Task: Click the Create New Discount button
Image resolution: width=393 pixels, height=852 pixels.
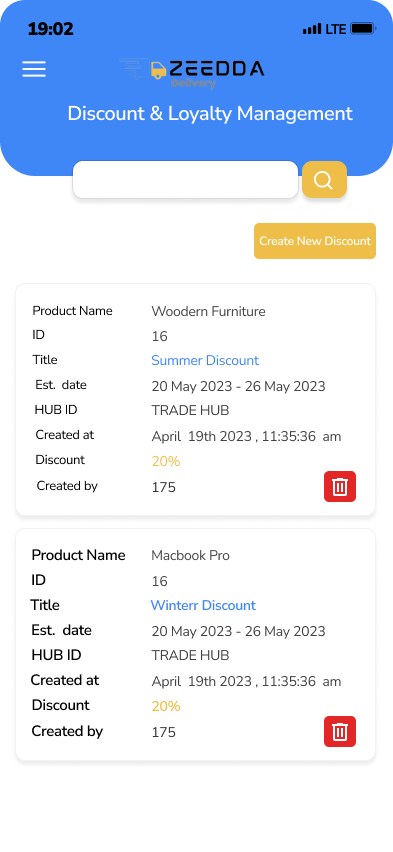Action: [x=315, y=241]
